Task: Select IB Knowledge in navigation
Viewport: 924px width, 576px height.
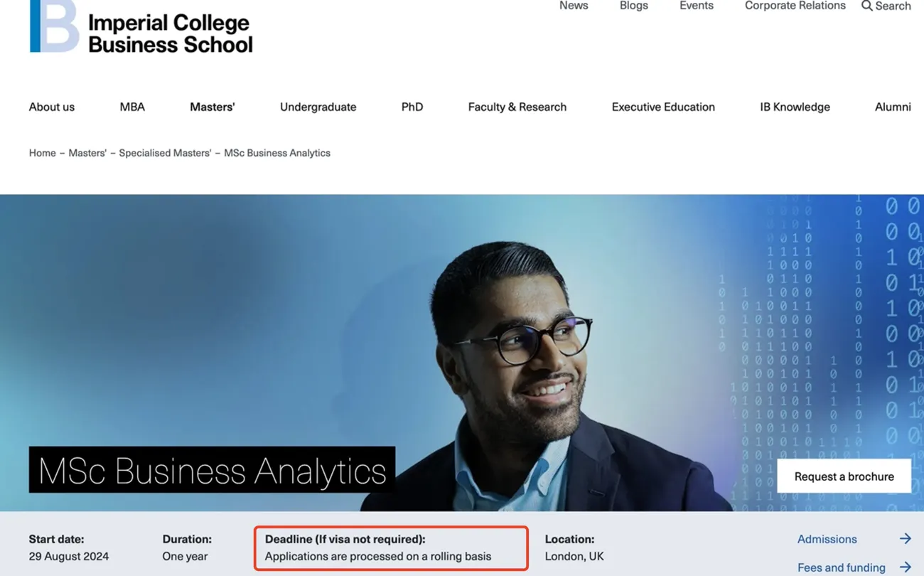Action: tap(795, 107)
